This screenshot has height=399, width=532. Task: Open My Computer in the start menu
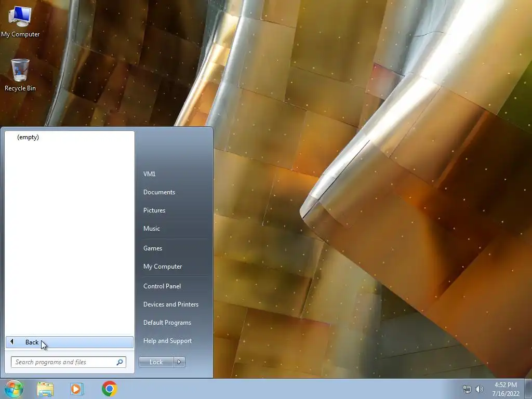pos(163,267)
